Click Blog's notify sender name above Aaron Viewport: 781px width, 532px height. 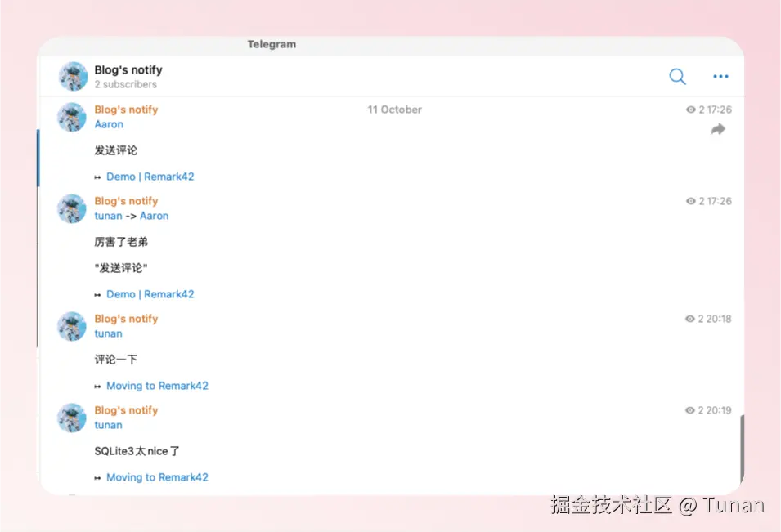(x=126, y=110)
